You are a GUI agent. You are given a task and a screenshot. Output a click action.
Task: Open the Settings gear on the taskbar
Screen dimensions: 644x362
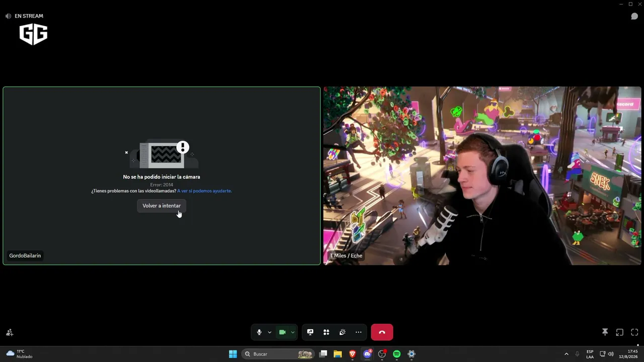[411, 354]
